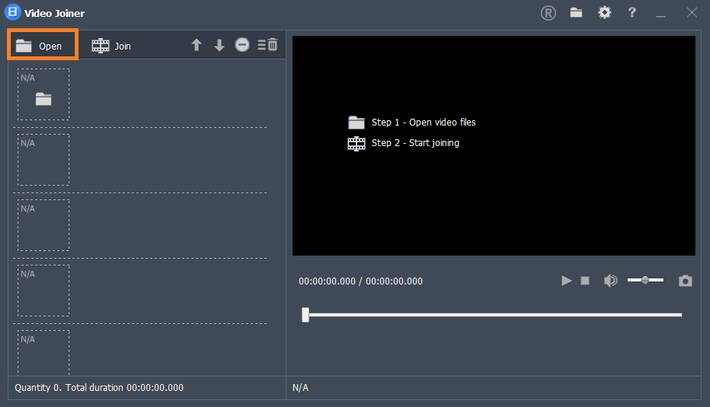Viewport: 710px width, 407px height.
Task: Remove selected item using minus icon
Action: pyautogui.click(x=242, y=44)
